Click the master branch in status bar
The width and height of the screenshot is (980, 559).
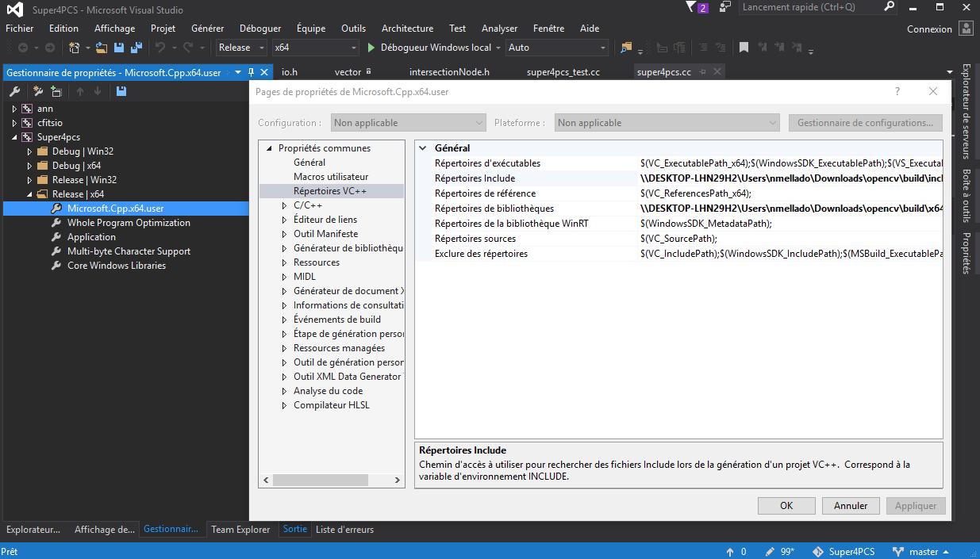(x=920, y=551)
